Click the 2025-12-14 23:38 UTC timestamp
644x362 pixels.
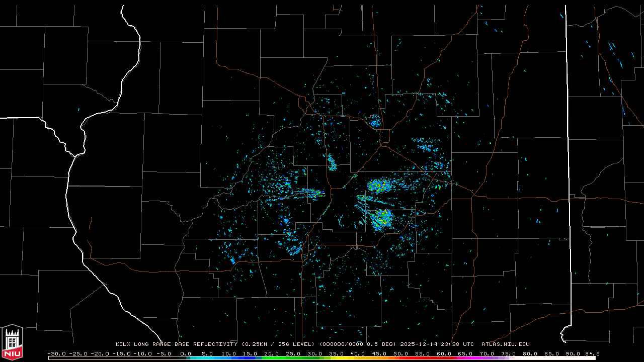[437, 344]
